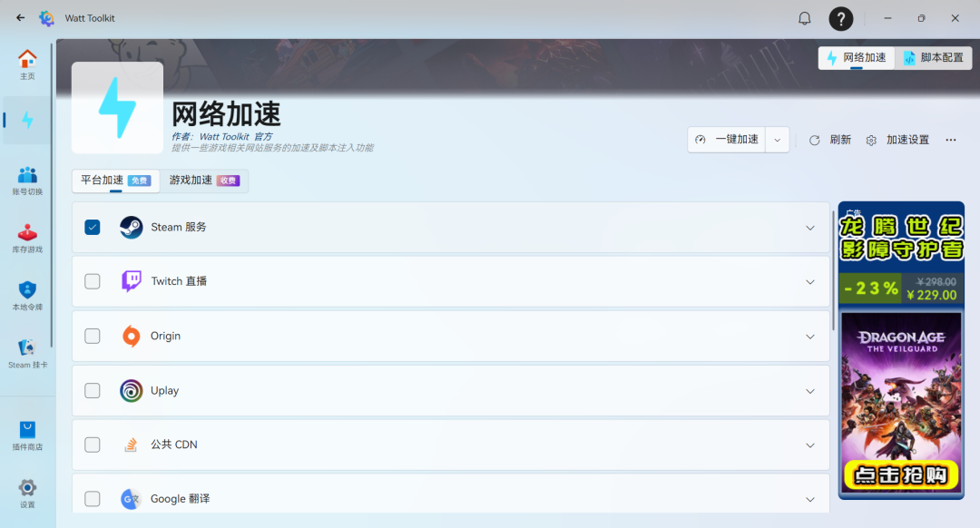Click the 网络加速 page heading
The height and width of the screenshot is (528, 980).
(226, 114)
